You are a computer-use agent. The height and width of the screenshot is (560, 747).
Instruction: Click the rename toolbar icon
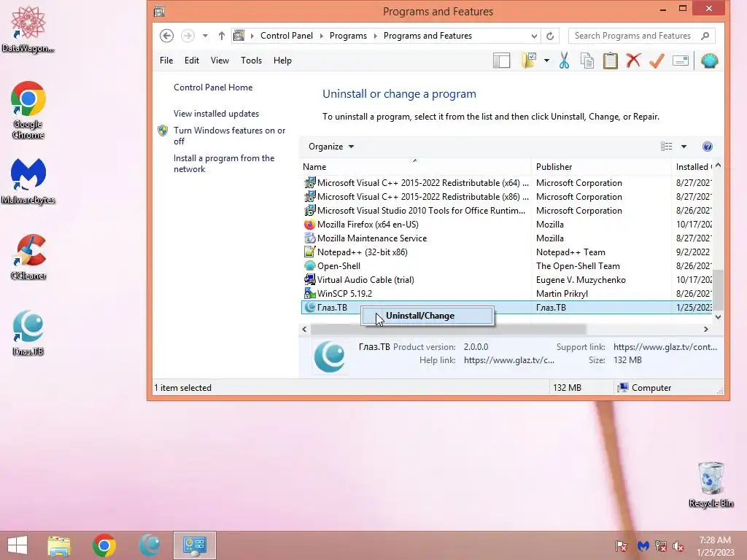coord(681,61)
